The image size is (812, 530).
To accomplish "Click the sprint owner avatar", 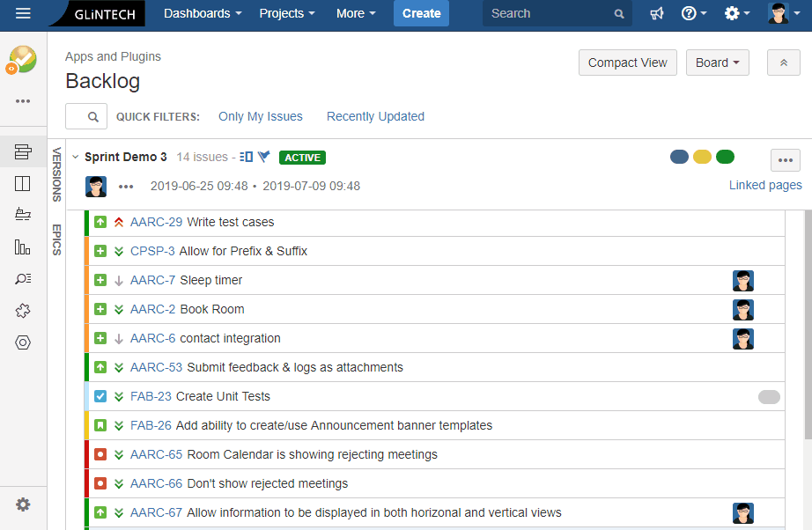I will pyautogui.click(x=96, y=187).
